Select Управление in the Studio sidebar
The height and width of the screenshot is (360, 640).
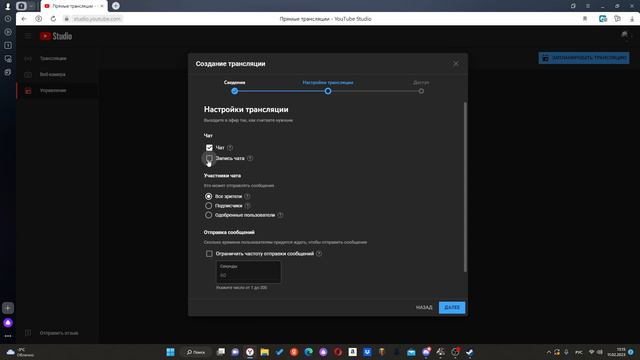point(57,91)
